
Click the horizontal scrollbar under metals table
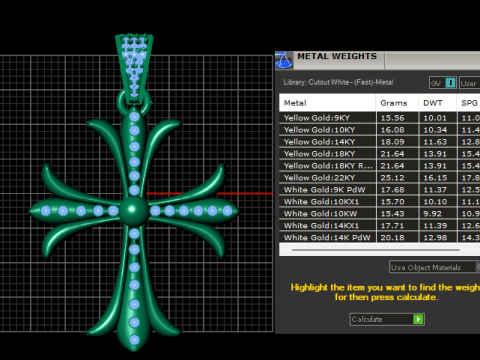(376, 250)
